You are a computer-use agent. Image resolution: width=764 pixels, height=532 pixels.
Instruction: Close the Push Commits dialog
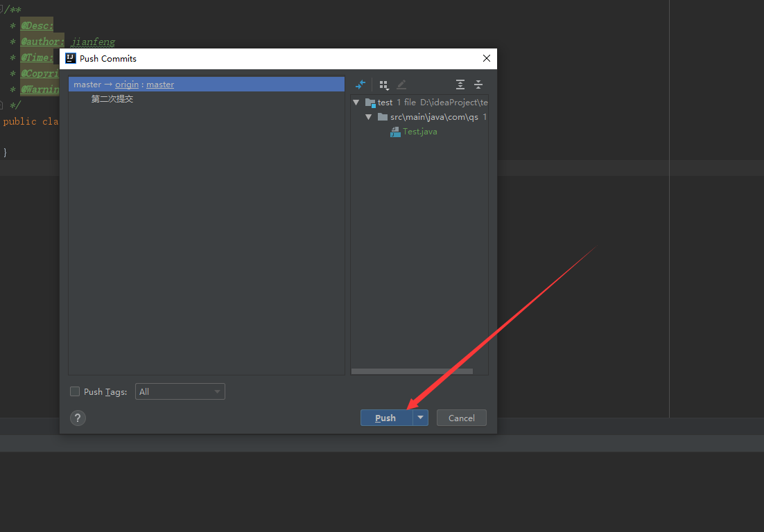click(486, 58)
